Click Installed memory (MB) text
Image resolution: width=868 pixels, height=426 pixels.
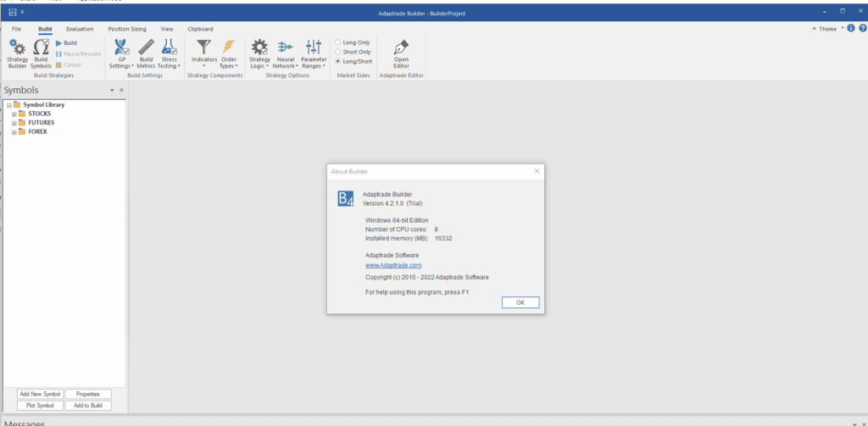(397, 238)
